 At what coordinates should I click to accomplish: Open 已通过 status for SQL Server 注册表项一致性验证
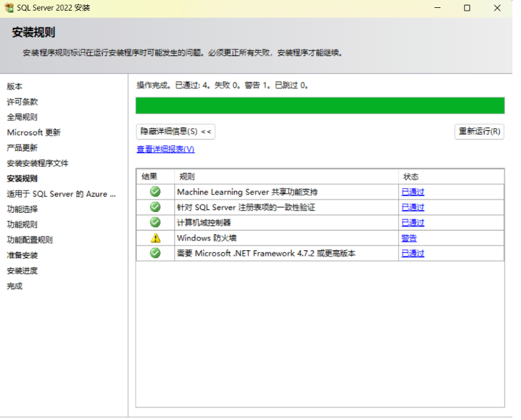[x=413, y=207]
